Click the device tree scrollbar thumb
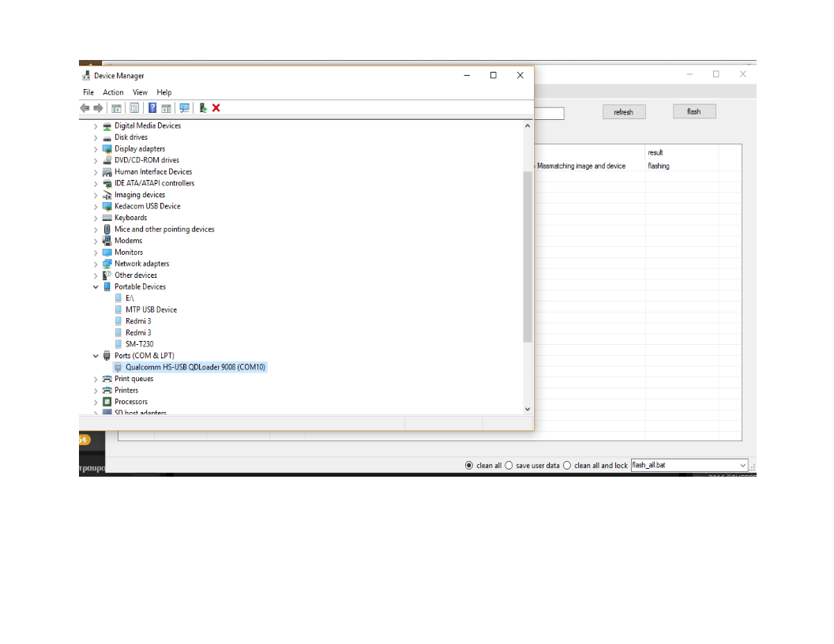This screenshot has height=644, width=834. click(x=527, y=256)
